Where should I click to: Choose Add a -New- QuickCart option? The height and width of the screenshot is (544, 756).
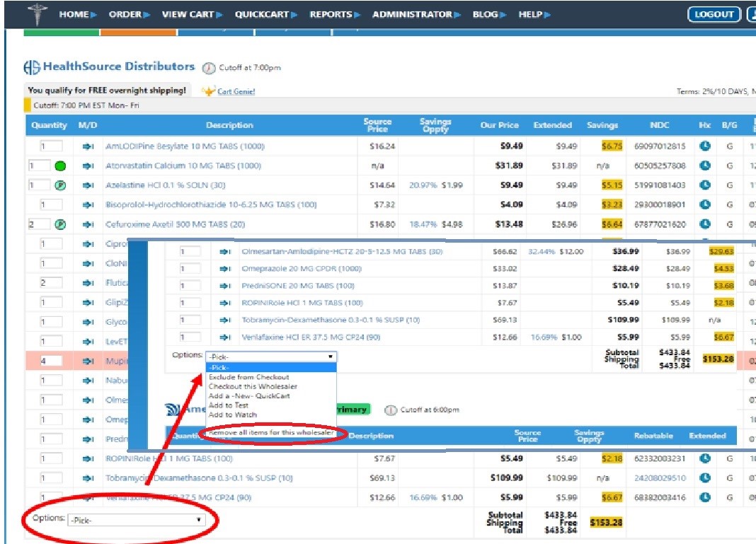(x=249, y=395)
